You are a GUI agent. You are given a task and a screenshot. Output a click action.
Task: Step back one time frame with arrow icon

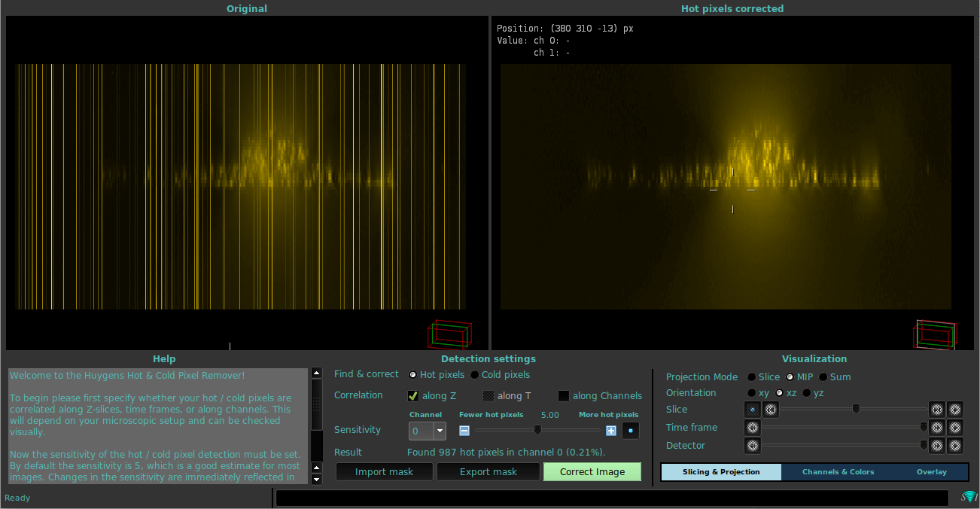[752, 427]
